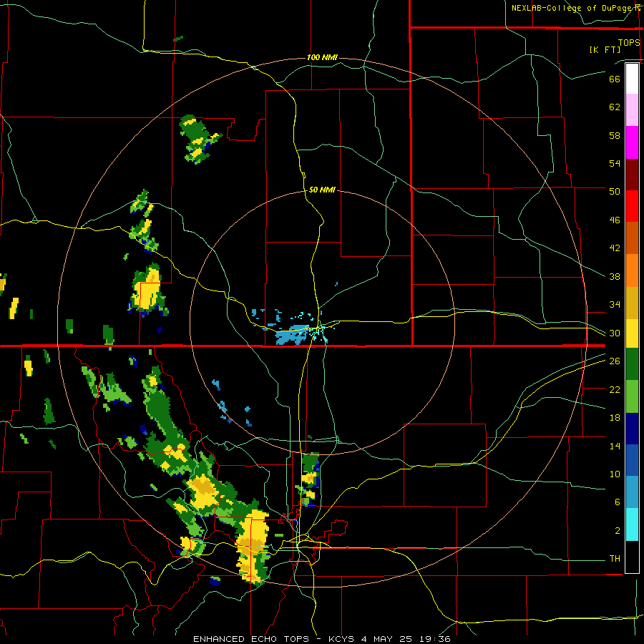Image resolution: width=644 pixels, height=644 pixels.
Task: Click the magenta legend swatch
Action: click(x=632, y=142)
